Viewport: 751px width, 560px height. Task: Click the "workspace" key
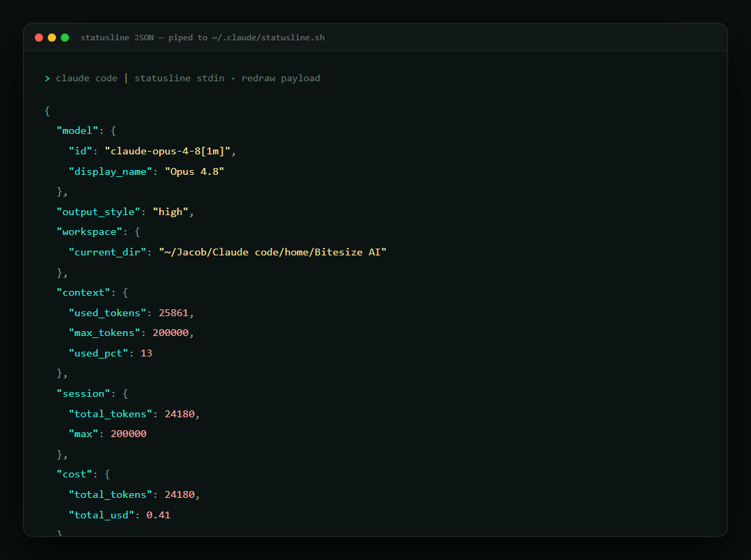tap(89, 232)
